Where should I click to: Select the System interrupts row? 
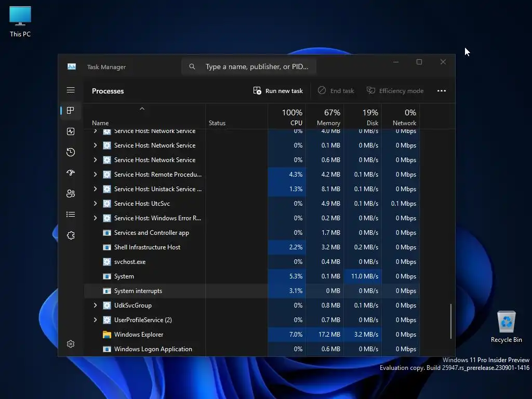pos(252,291)
